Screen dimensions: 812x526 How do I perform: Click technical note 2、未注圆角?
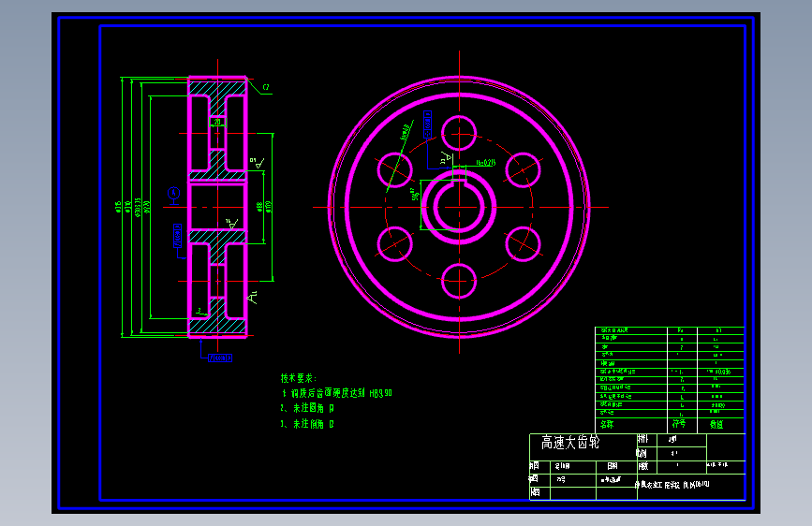point(307,408)
